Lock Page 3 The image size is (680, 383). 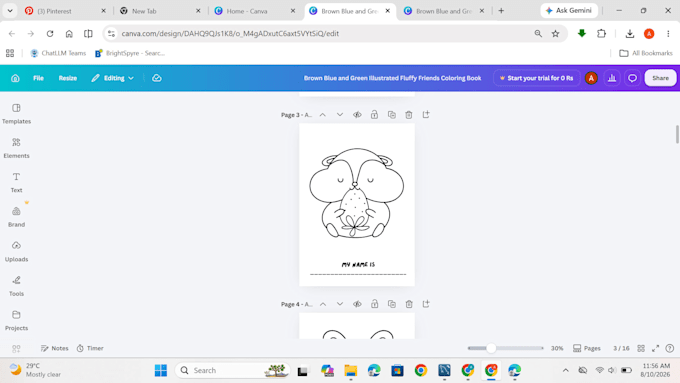pyautogui.click(x=374, y=115)
